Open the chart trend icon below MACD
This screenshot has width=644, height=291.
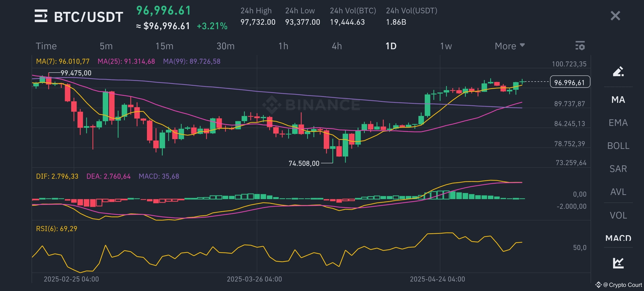(618, 263)
